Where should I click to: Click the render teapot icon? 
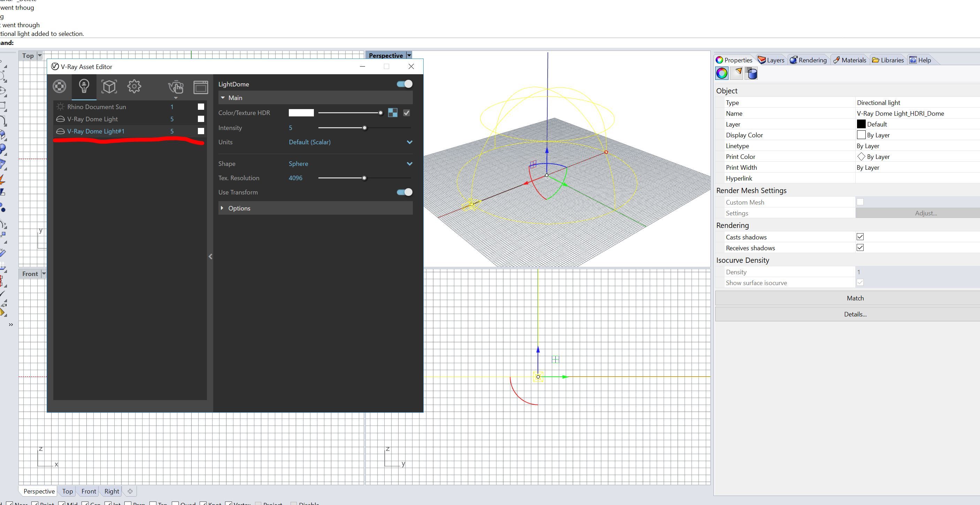pyautogui.click(x=176, y=87)
